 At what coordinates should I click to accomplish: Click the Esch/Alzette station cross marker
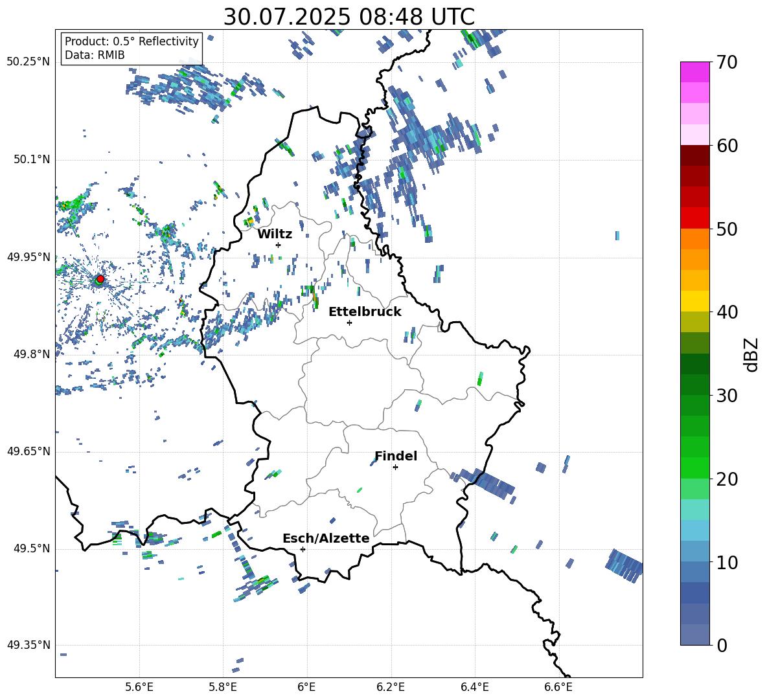(303, 549)
